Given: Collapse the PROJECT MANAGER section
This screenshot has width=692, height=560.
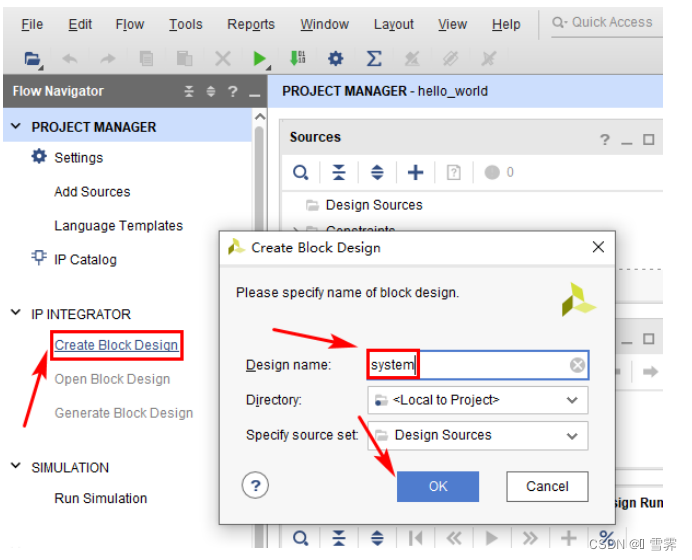Looking at the screenshot, I should (16, 127).
